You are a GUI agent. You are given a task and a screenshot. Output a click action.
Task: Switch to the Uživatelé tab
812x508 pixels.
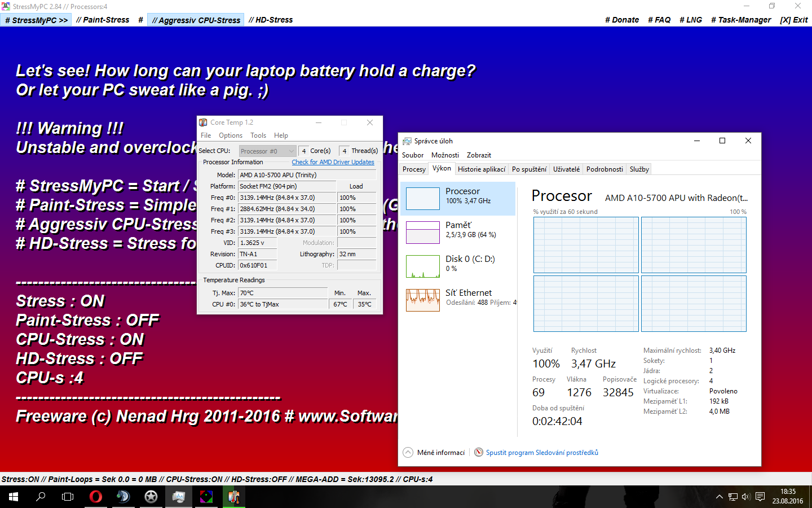[566, 169]
